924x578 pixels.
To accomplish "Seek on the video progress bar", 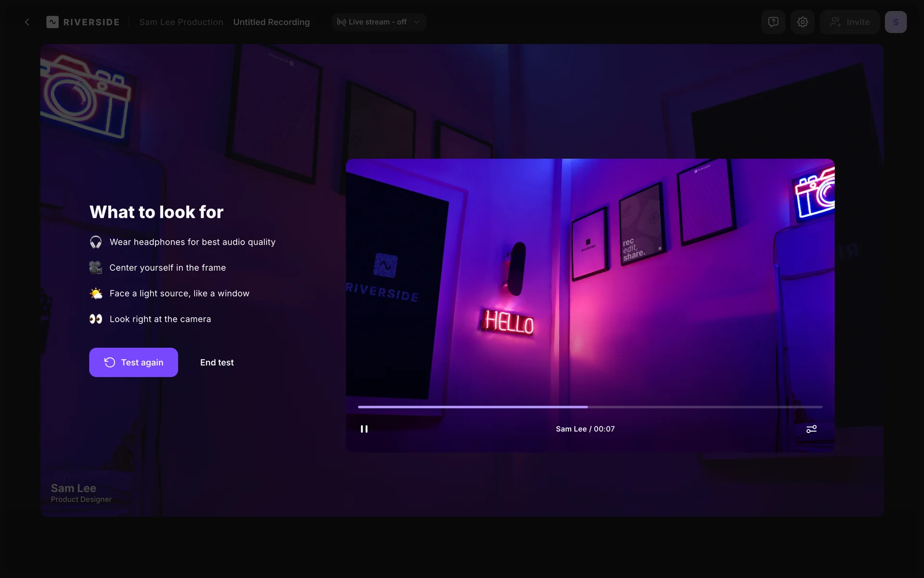I will [x=590, y=407].
